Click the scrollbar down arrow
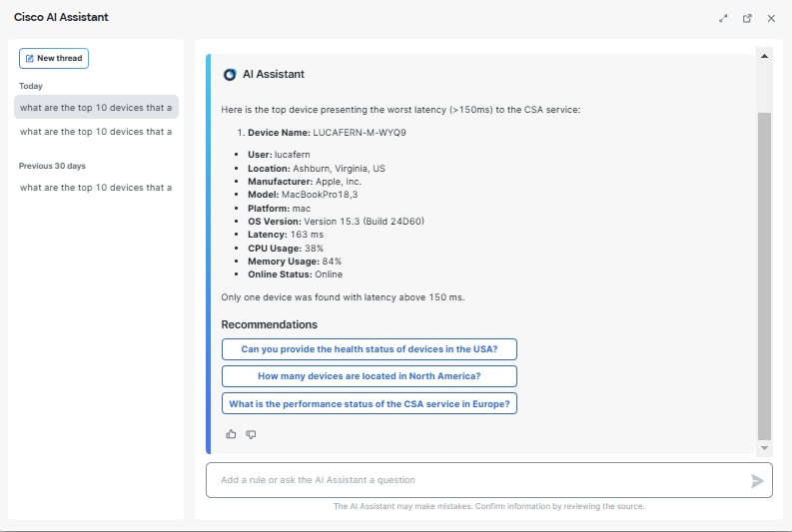792x532 pixels. (764, 448)
